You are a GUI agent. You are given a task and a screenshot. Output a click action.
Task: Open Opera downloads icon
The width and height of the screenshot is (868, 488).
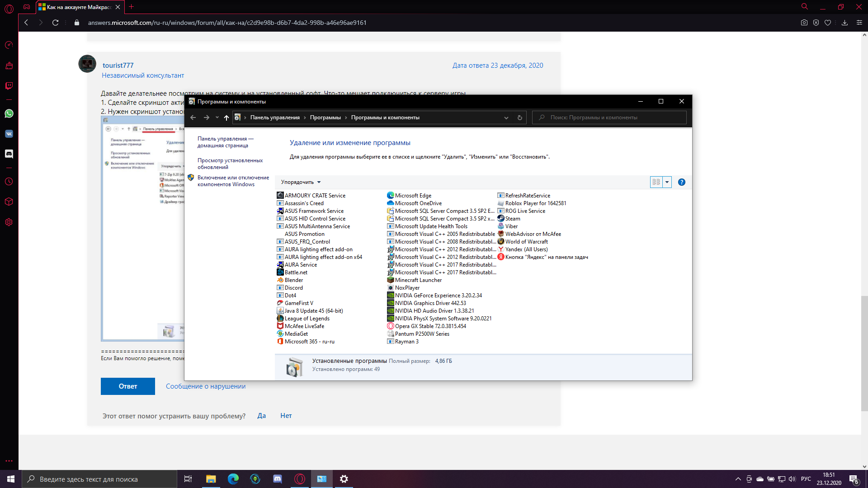pos(844,23)
